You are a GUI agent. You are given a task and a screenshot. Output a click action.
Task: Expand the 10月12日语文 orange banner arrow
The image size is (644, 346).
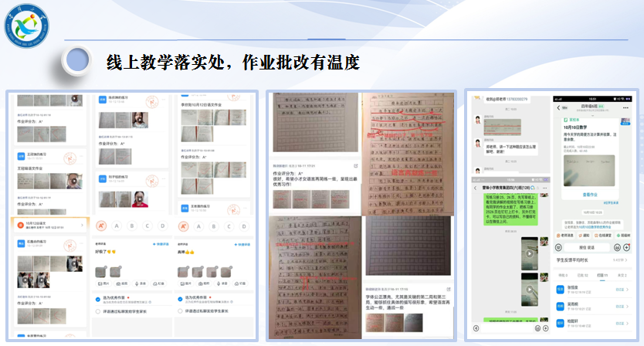(x=82, y=224)
